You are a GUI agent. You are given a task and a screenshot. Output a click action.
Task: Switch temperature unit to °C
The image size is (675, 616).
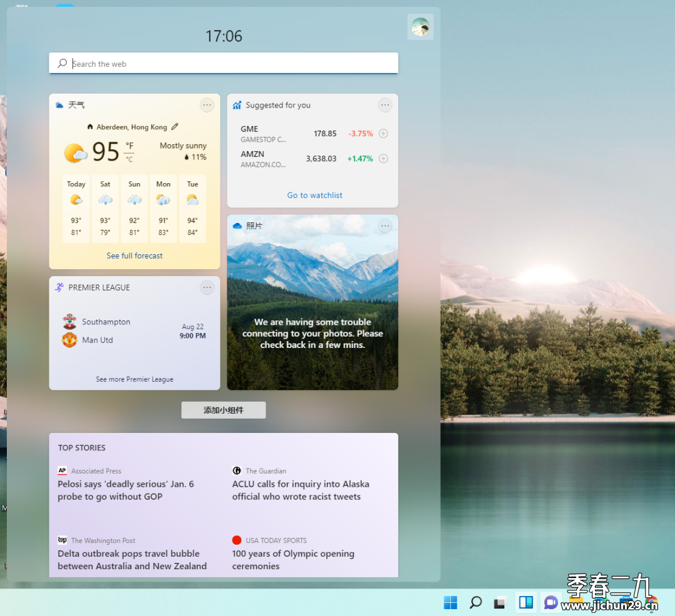129,159
